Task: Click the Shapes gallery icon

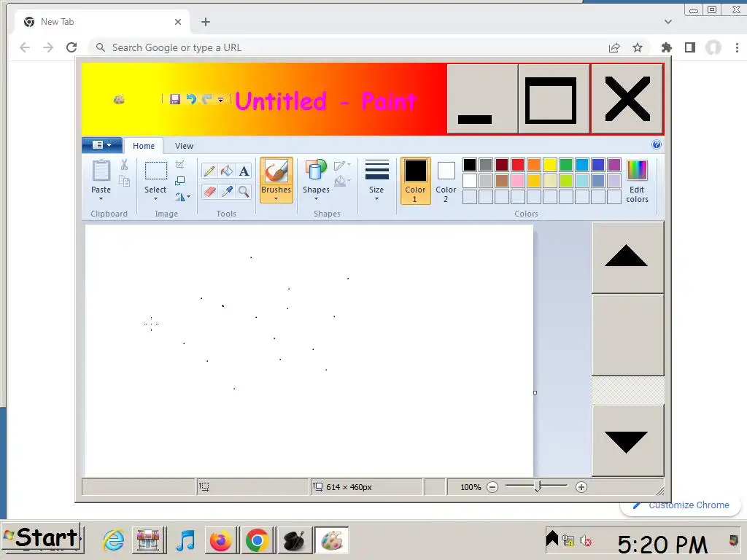Action: 316,171
